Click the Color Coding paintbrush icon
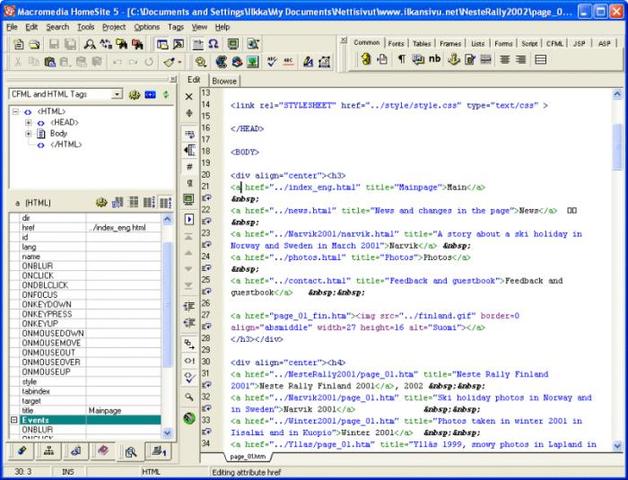 [169, 62]
